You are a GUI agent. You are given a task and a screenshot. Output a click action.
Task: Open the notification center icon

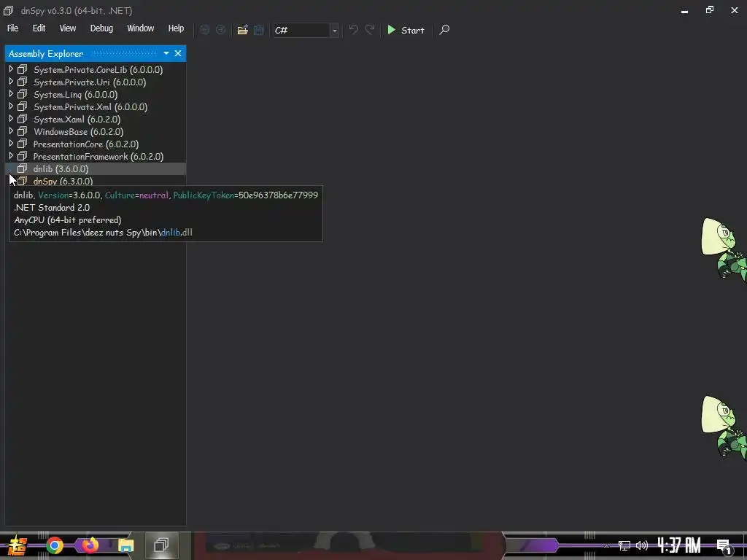pos(724,547)
